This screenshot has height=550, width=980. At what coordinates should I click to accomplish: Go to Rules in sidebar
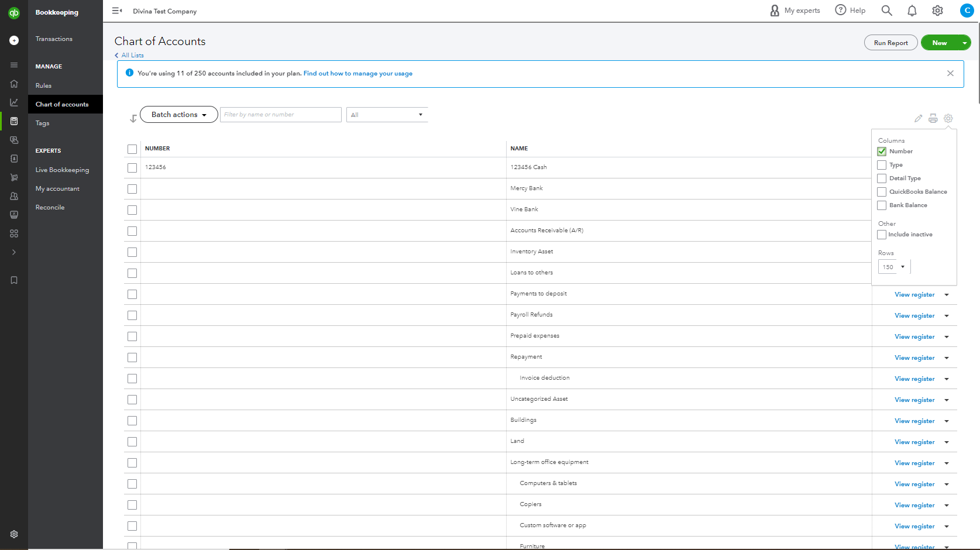coord(43,85)
